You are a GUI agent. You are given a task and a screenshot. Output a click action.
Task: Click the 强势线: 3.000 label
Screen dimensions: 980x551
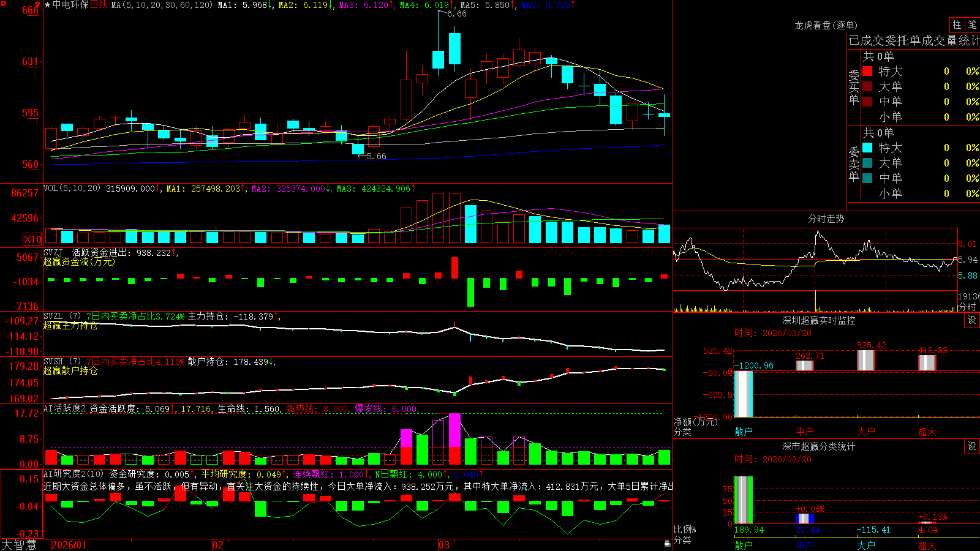click(x=317, y=409)
